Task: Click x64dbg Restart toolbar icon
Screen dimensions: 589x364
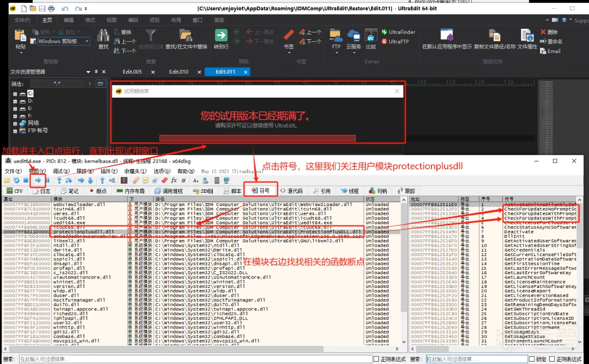Action: 16,180
